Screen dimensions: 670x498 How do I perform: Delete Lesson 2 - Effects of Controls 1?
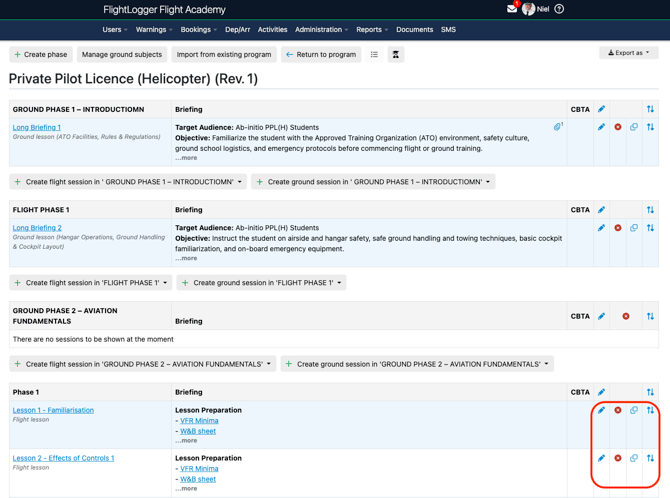point(617,458)
